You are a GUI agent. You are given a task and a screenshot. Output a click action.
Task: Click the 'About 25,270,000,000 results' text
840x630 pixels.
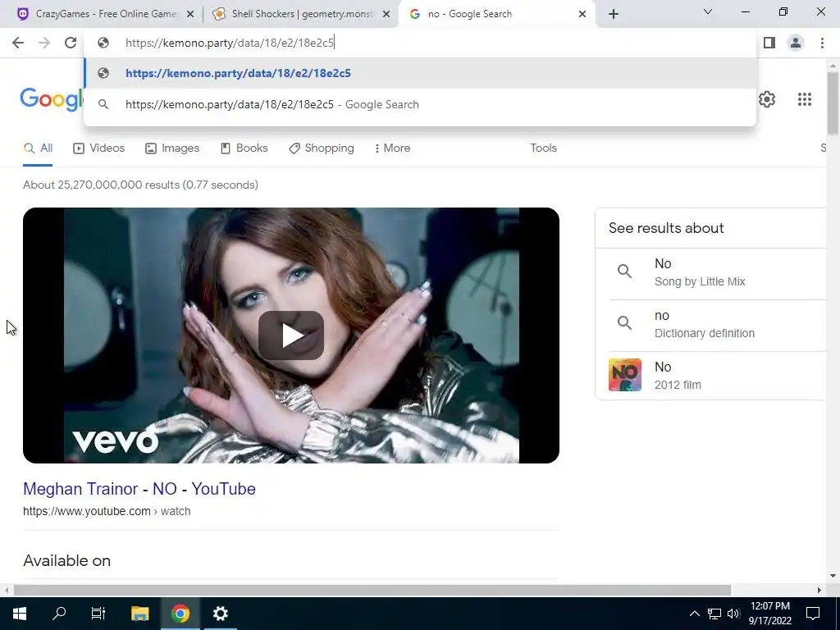(x=140, y=185)
